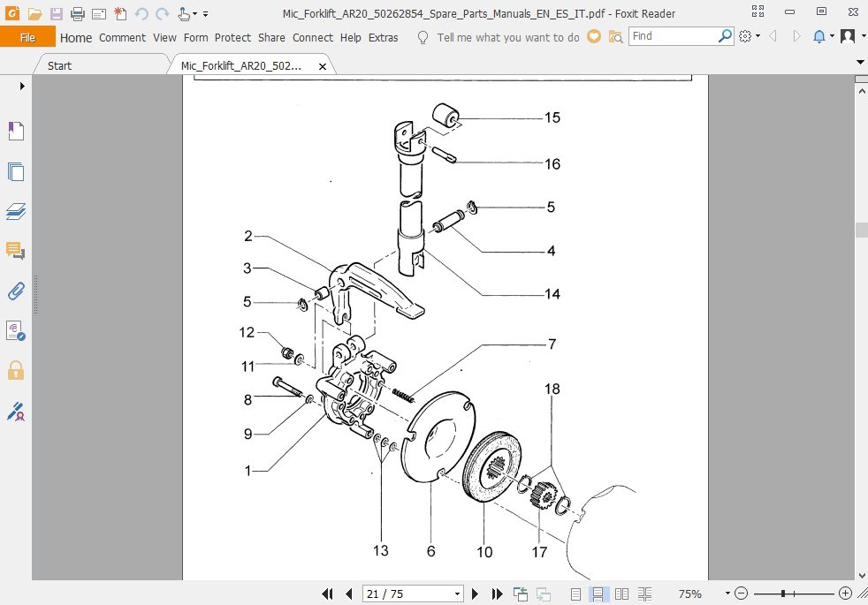Open the Protect menu tab
This screenshot has width=868, height=605.
[x=232, y=37]
